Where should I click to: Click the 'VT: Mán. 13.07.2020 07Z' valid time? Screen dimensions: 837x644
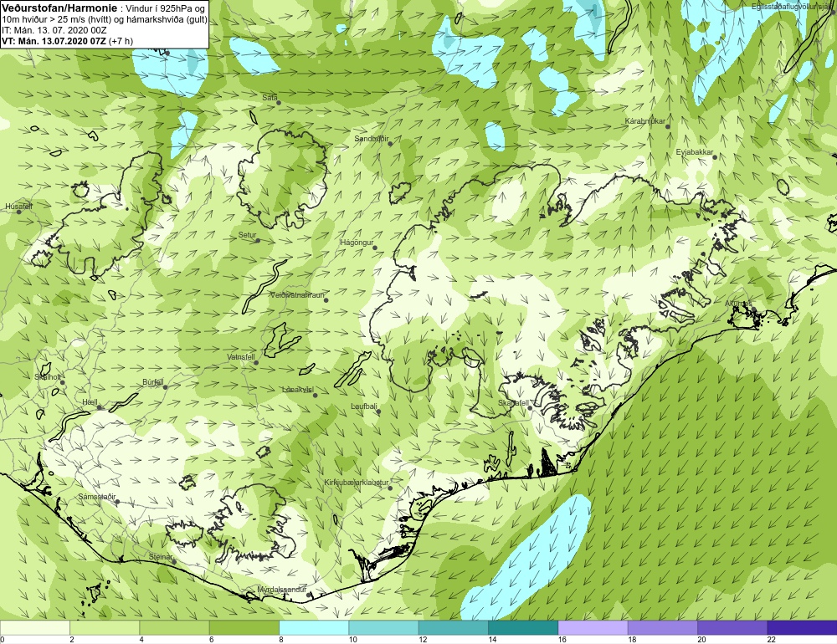(54, 41)
